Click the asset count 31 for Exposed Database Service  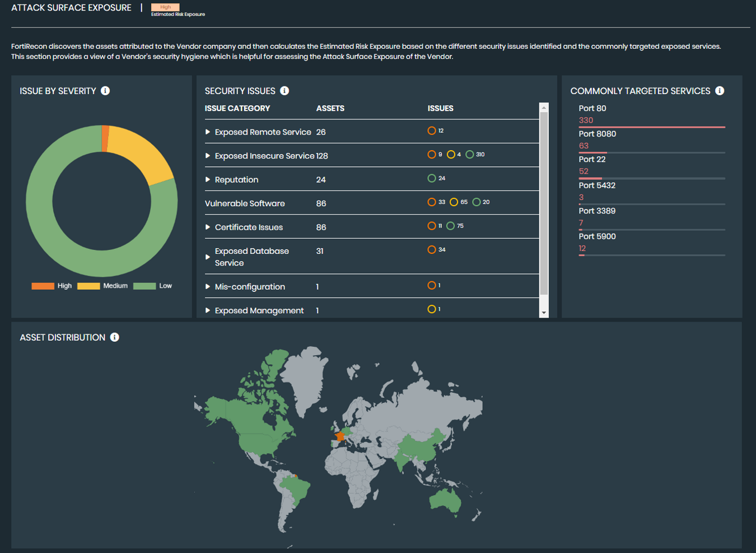click(x=320, y=251)
